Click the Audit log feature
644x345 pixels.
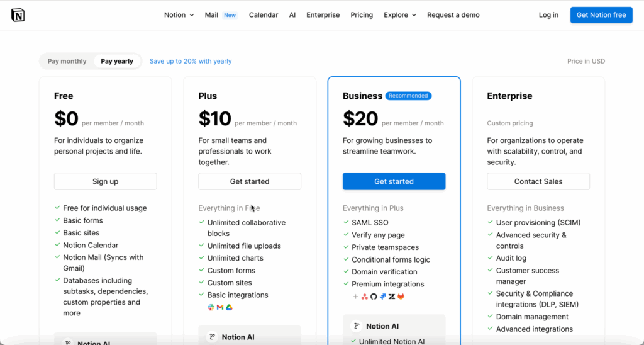[x=511, y=258]
